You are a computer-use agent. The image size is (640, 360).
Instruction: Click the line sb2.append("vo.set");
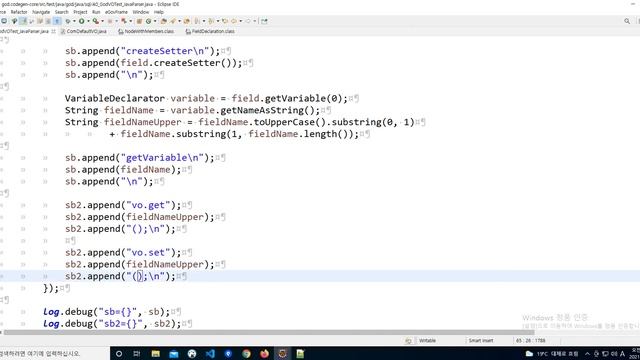123,252
